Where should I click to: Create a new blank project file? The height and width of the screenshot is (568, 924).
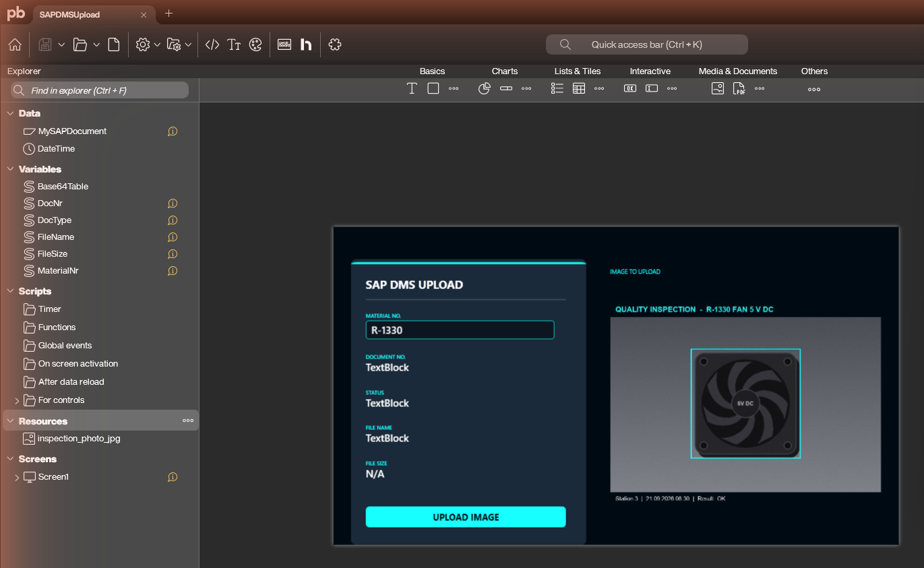(114, 45)
